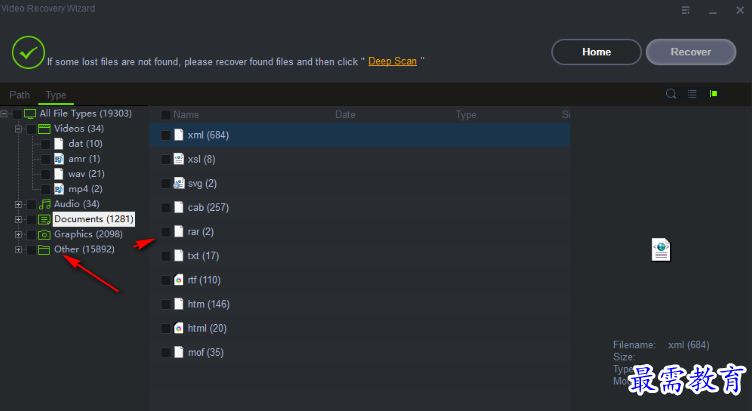Open the Deep Scan link
752x411 pixels.
[x=392, y=61]
